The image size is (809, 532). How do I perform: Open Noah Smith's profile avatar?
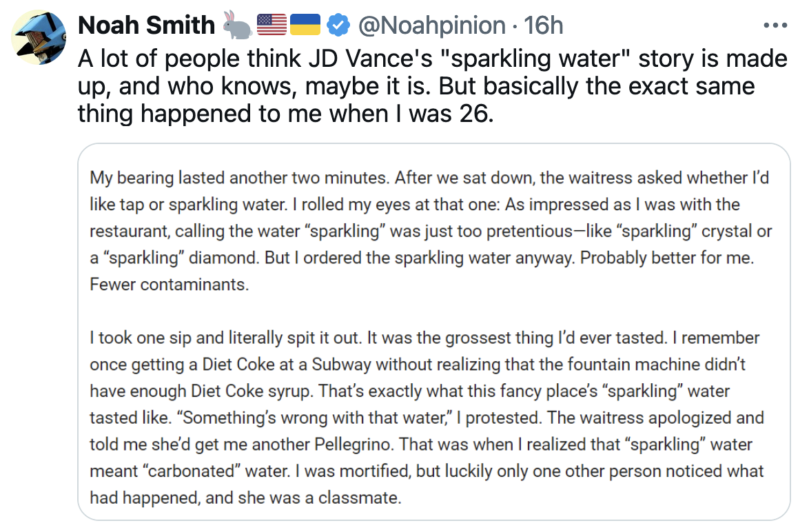pyautogui.click(x=39, y=38)
